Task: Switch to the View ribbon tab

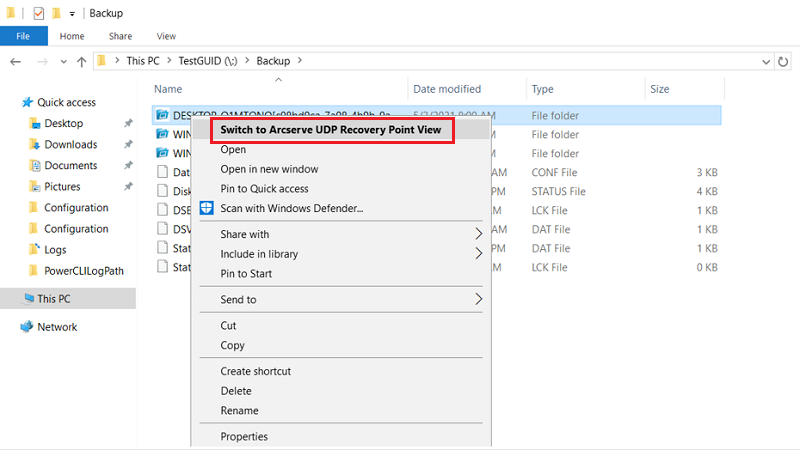Action: [x=166, y=36]
